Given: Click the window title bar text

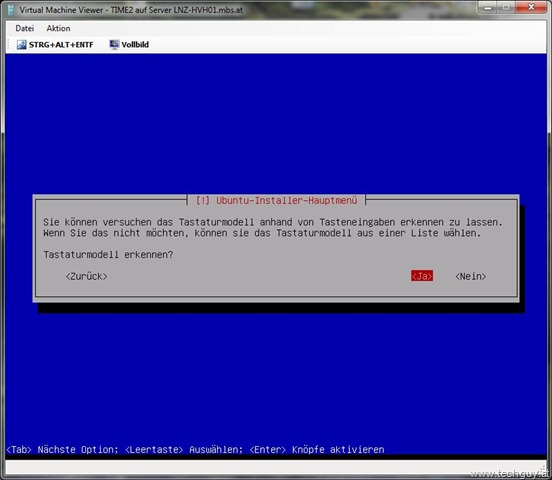Looking at the screenshot, I should click(x=131, y=10).
